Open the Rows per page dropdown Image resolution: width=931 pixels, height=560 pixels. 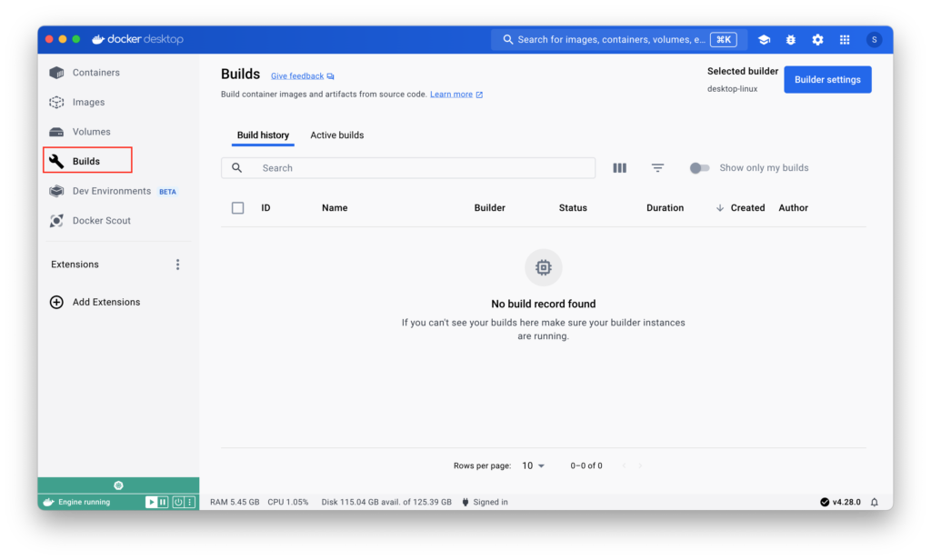[533, 465]
